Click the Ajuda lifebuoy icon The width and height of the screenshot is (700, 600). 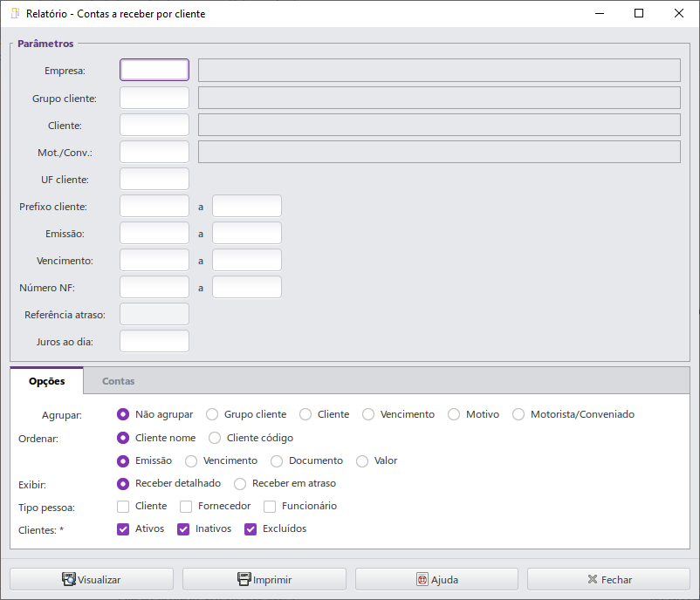(422, 579)
